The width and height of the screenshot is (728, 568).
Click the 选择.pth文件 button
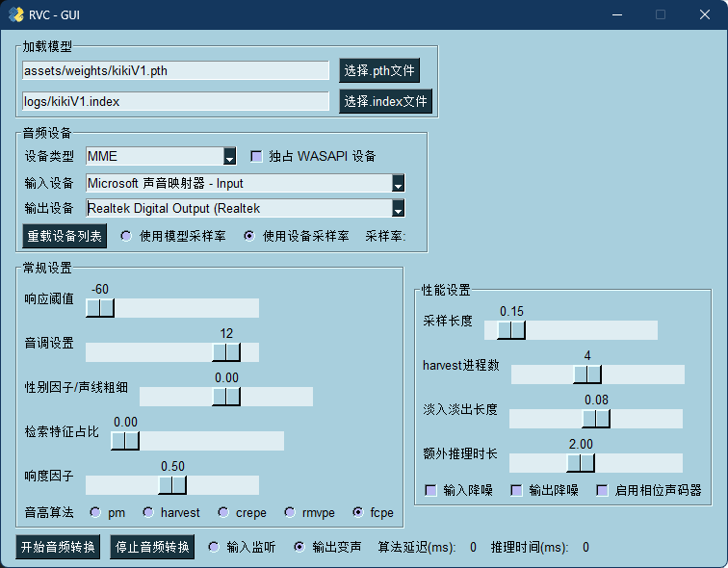point(379,70)
